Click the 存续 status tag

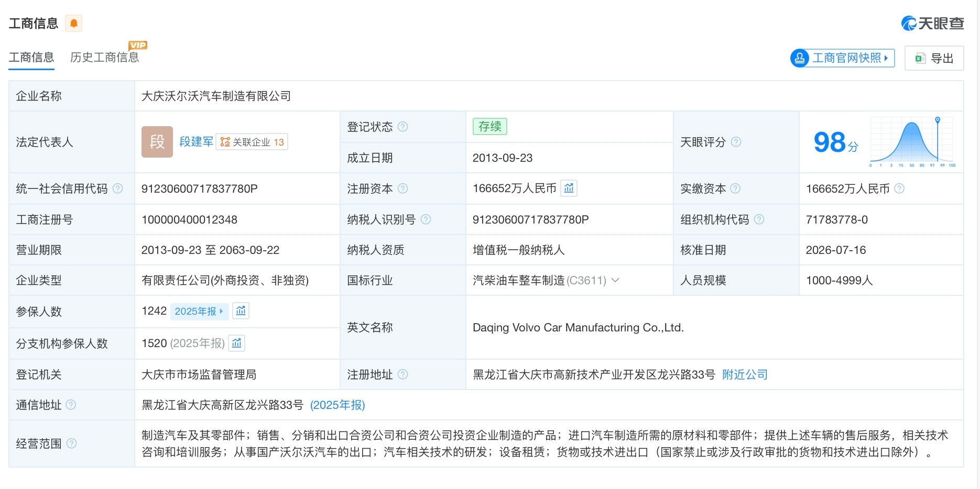(490, 126)
